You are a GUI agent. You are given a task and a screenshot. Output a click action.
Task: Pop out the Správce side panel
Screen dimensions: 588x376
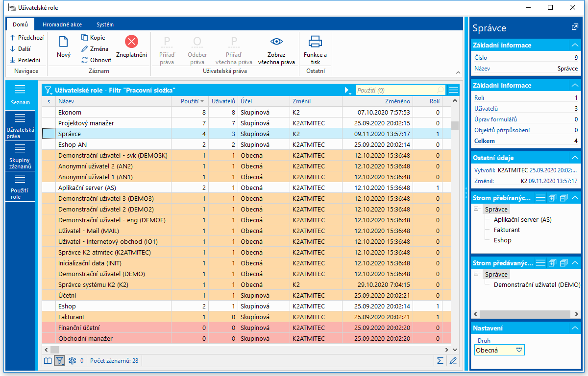pyautogui.click(x=575, y=27)
